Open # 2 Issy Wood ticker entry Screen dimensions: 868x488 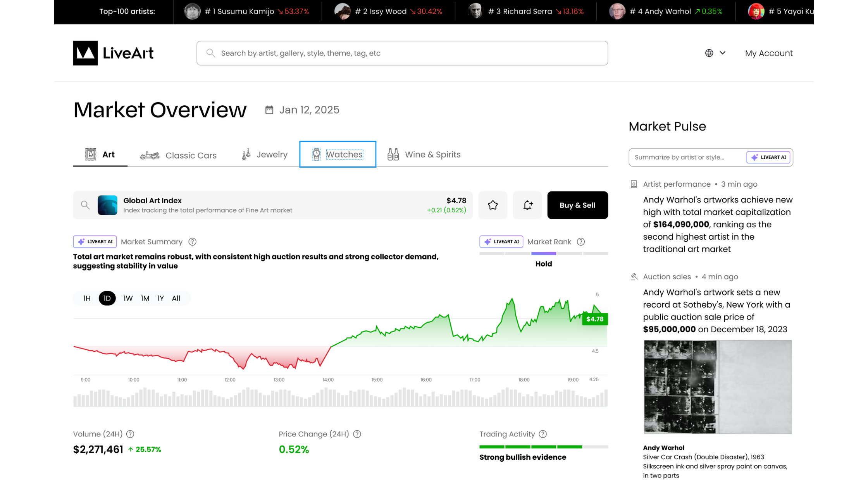pyautogui.click(x=388, y=12)
